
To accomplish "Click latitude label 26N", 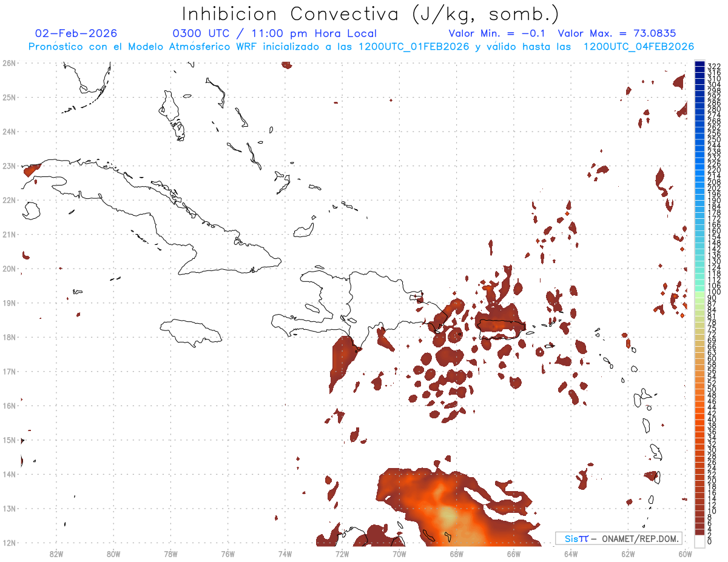I will click(9, 63).
